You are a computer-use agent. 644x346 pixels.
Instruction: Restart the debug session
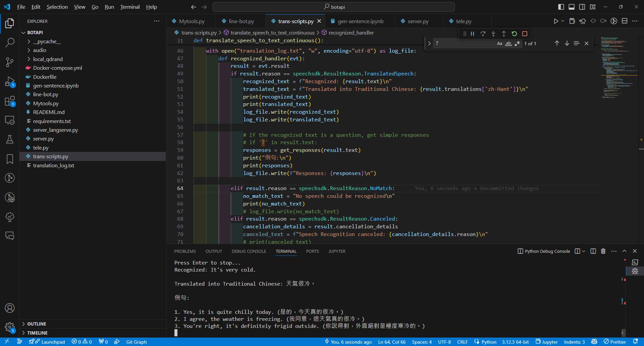point(514,34)
